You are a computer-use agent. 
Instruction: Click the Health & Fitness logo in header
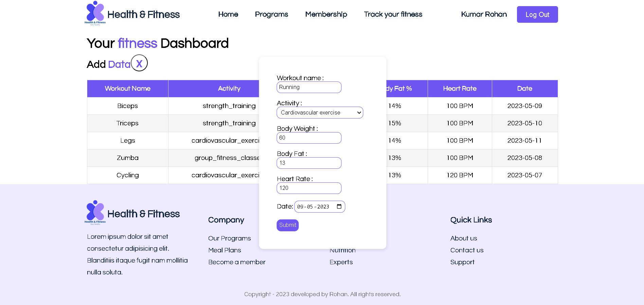132,14
